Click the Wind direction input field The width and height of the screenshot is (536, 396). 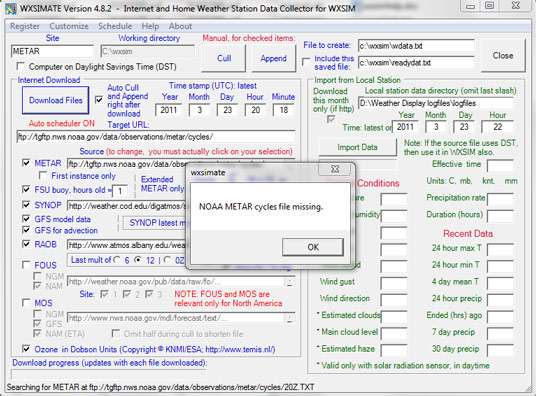394,300
